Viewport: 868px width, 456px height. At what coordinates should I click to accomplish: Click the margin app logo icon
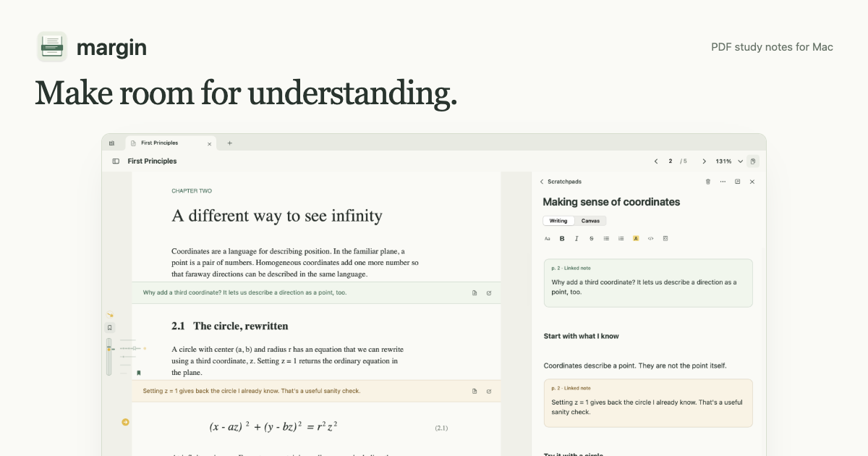pyautogui.click(x=52, y=47)
